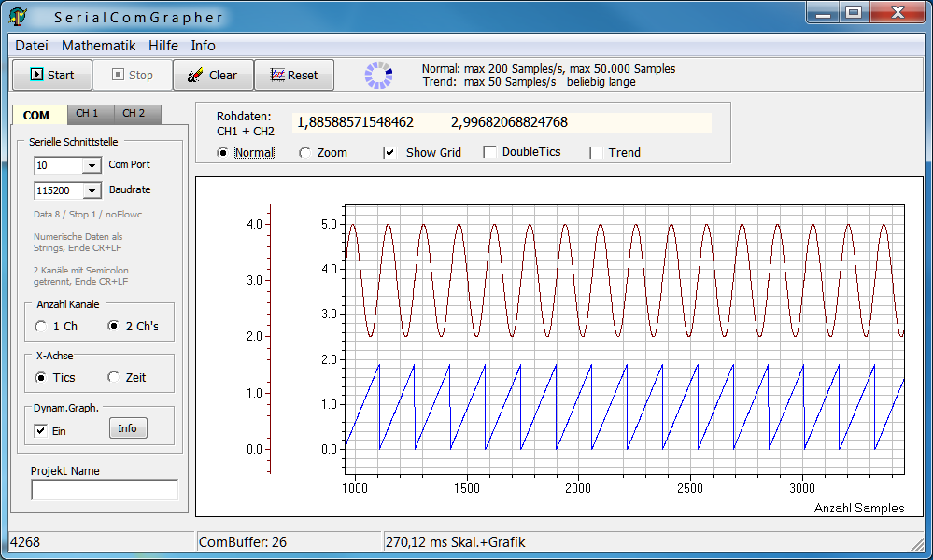
Task: Click the red sine wave plot
Action: click(625, 281)
